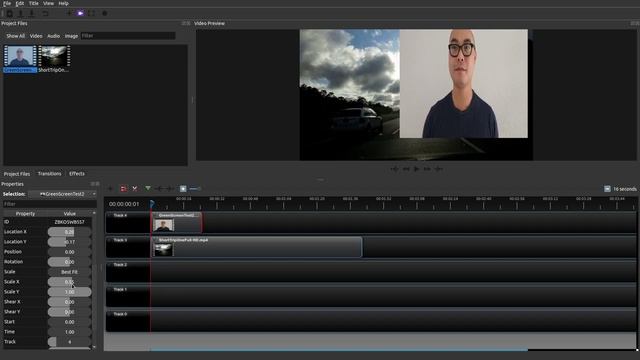
Task: Select the GreenScreenTest2 clip on Track 4
Action: coord(177,222)
